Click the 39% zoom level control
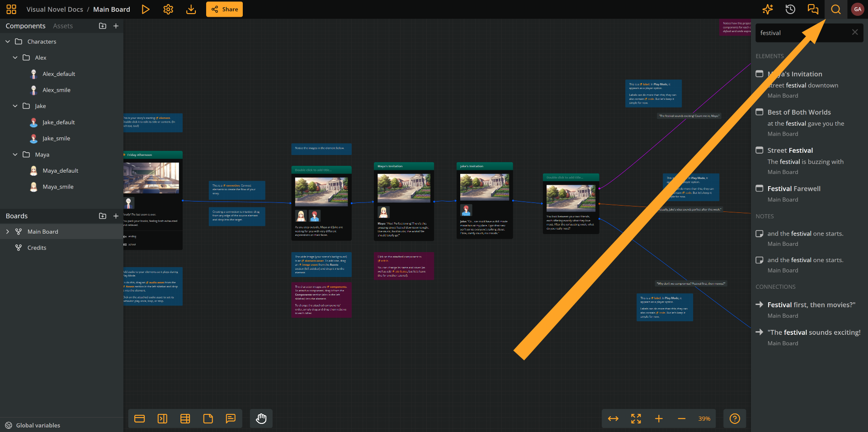The image size is (868, 432). (703, 418)
